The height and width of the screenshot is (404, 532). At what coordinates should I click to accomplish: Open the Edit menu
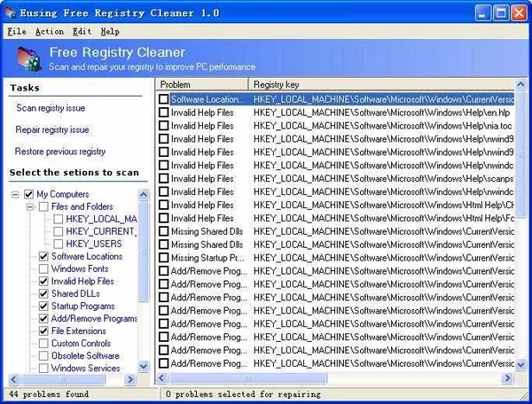[x=82, y=32]
